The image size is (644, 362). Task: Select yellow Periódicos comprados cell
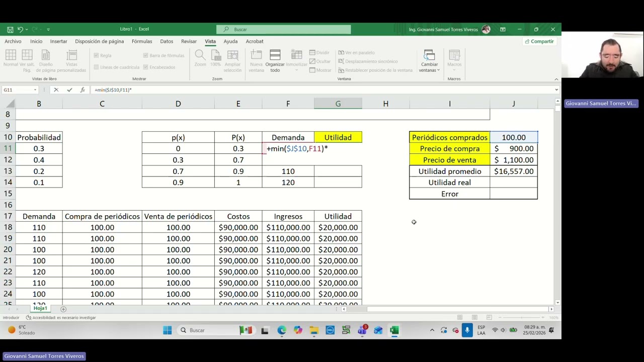450,137
